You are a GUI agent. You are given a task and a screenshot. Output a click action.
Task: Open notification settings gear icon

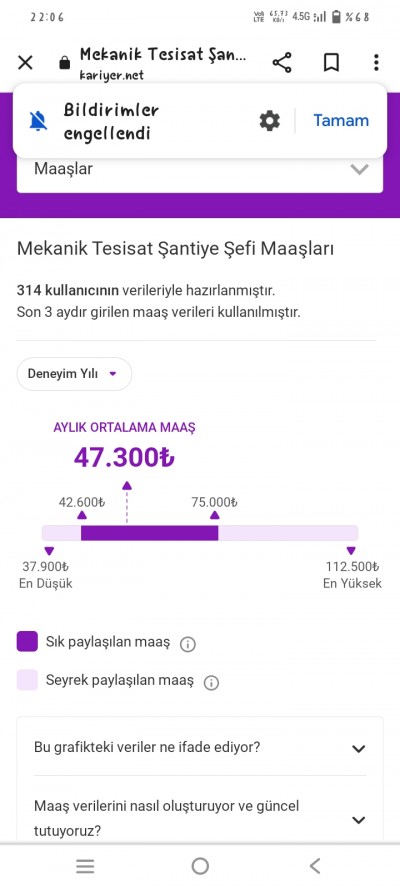point(270,121)
